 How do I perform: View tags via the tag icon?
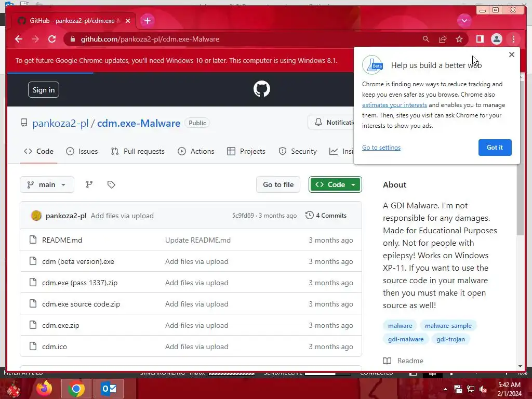click(x=111, y=184)
